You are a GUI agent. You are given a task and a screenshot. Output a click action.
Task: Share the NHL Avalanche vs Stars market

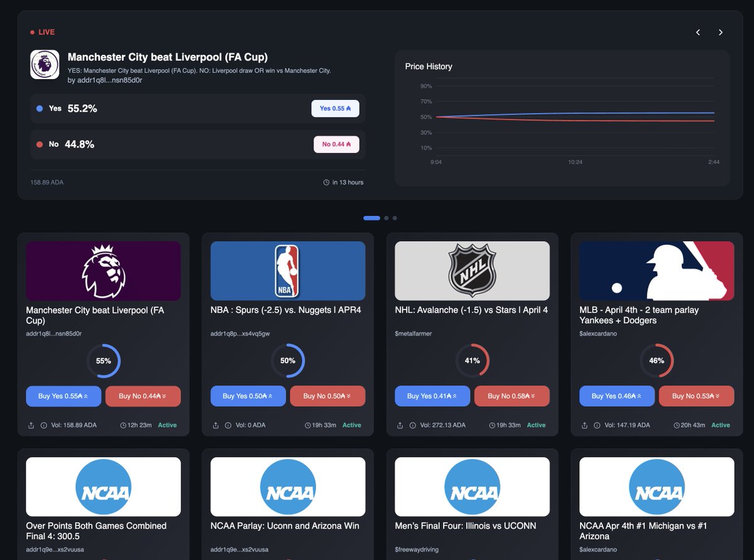pyautogui.click(x=400, y=425)
